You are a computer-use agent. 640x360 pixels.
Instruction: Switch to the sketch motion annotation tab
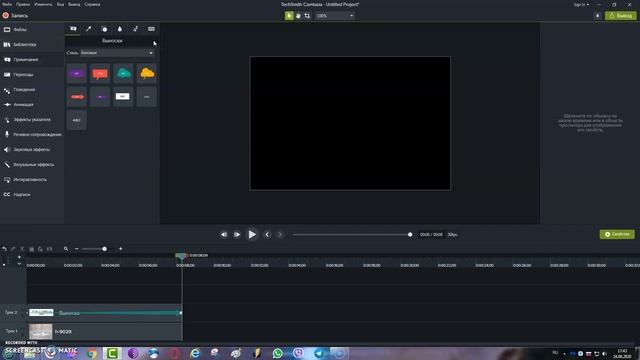tap(135, 29)
